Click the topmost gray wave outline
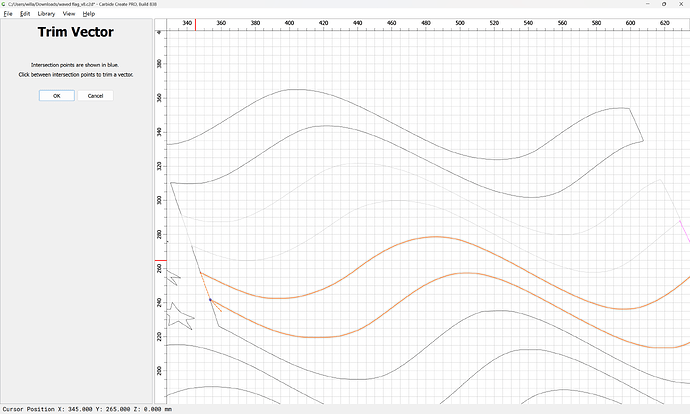Image resolution: width=690 pixels, height=414 pixels. [290, 90]
